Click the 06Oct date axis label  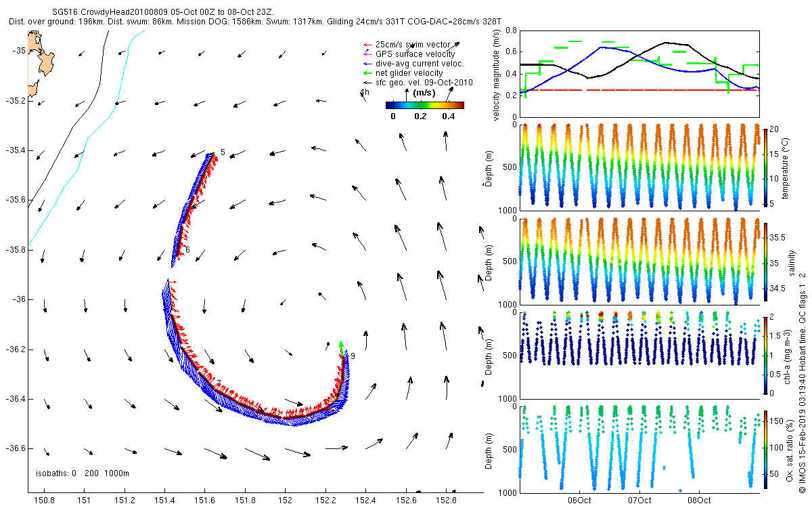click(580, 501)
